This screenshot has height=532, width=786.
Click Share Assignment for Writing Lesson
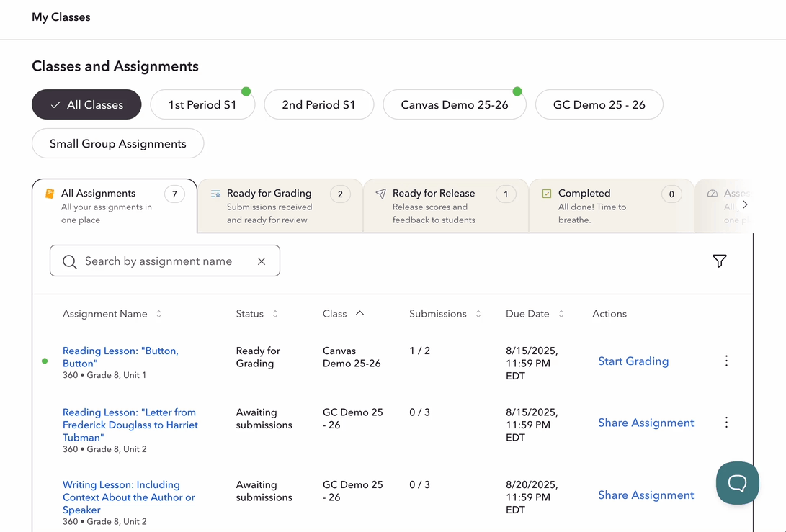(x=646, y=495)
